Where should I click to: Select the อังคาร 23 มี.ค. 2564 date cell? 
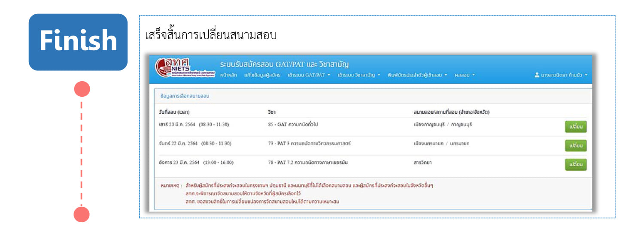click(196, 162)
